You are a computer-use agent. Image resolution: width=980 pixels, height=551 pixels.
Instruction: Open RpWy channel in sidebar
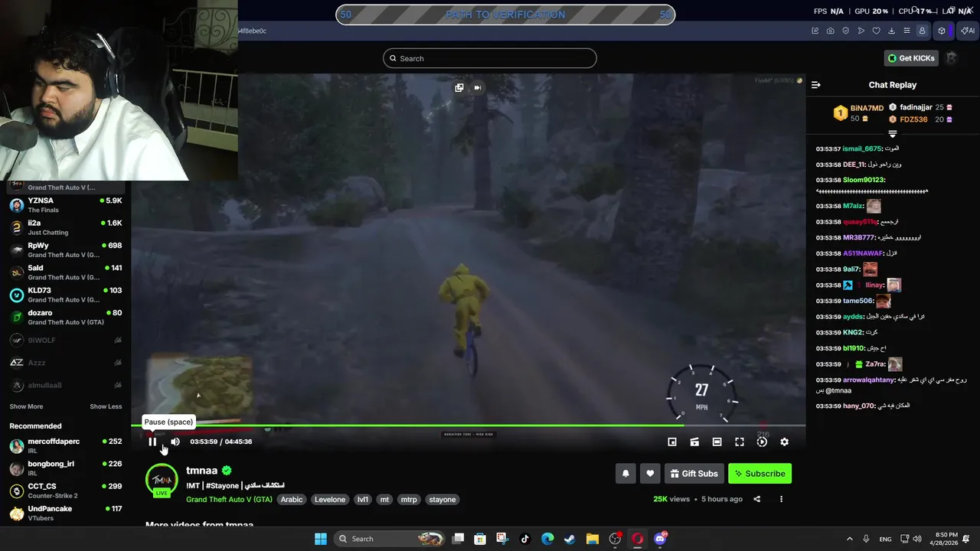66,250
